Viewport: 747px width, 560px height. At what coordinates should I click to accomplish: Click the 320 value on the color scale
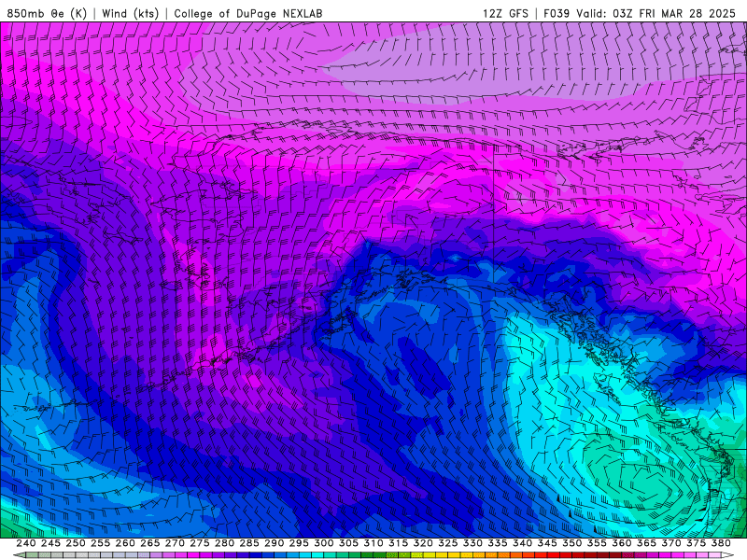tap(423, 543)
